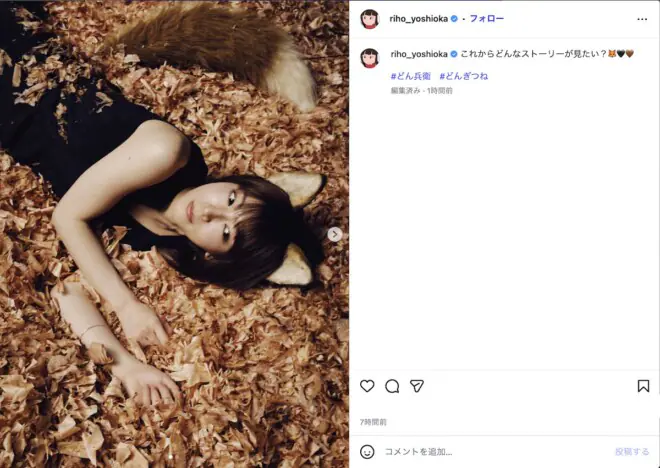This screenshot has height=468, width=660.
Task: Open the #どんぎつね hashtag
Action: pos(463,76)
